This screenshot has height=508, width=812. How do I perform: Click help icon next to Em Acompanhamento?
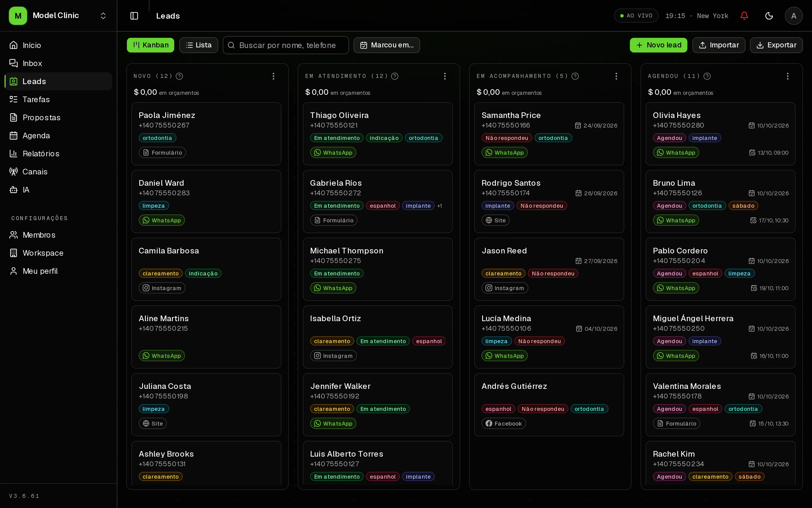575,76
